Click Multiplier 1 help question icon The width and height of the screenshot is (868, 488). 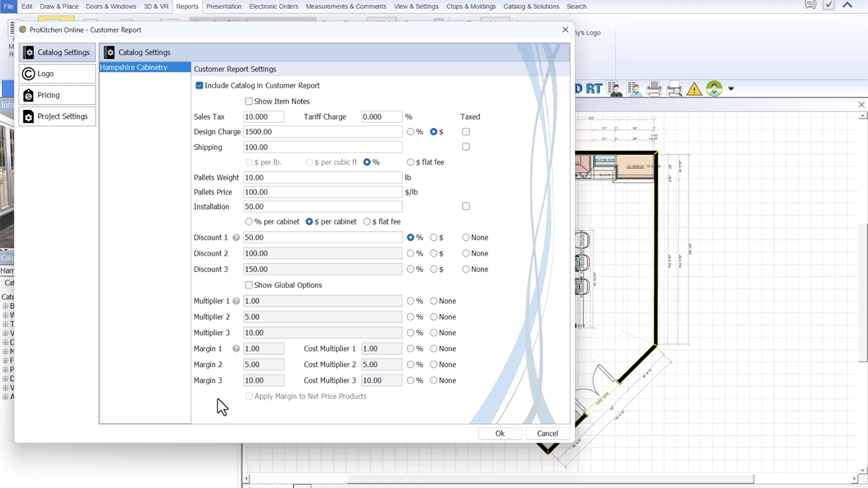[x=236, y=301]
